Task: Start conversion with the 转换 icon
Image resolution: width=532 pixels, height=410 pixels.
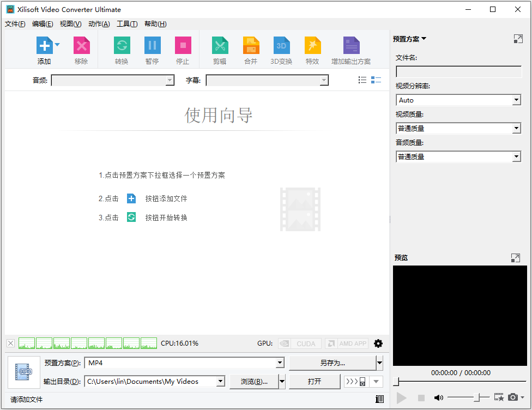Action: [122, 45]
